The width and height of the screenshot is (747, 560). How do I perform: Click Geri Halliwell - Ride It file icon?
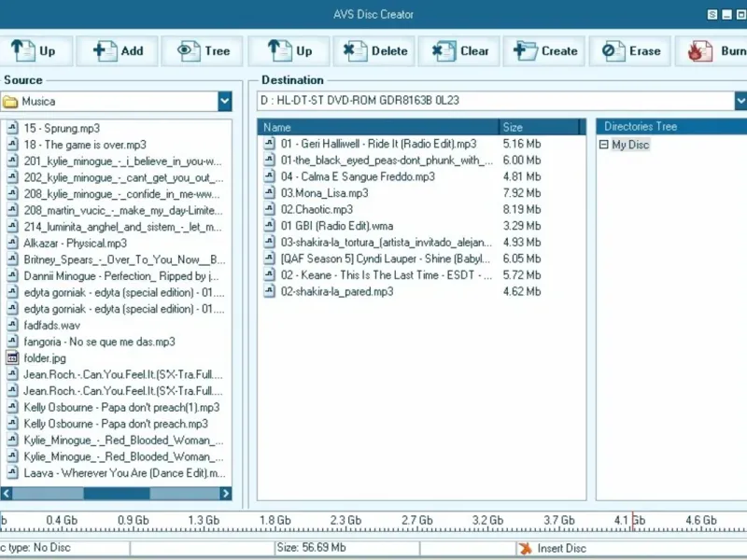(x=270, y=144)
